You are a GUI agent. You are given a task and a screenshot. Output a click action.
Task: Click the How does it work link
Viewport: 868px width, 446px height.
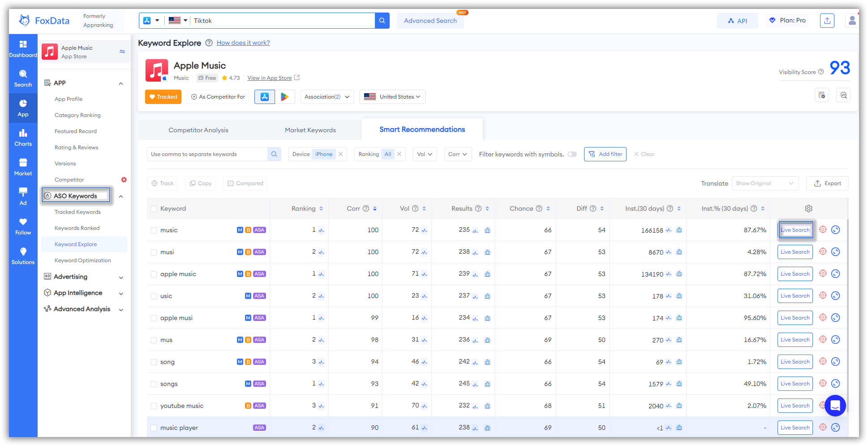click(243, 43)
